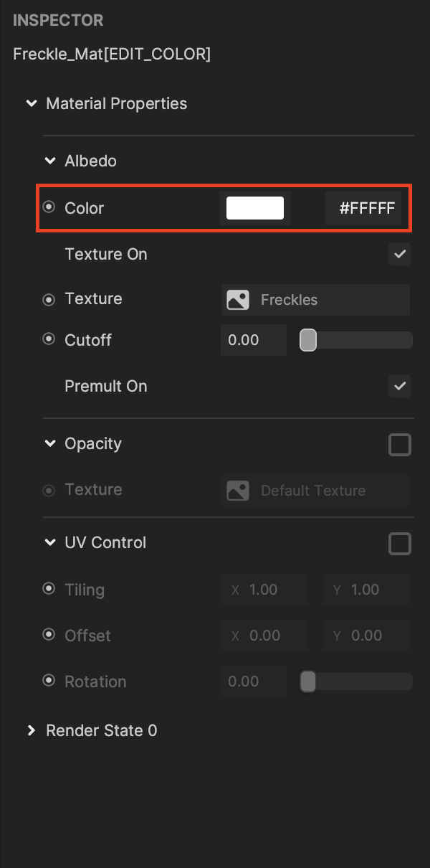Uncheck the Texture On checkbox
The image size is (430, 868).
400,254
